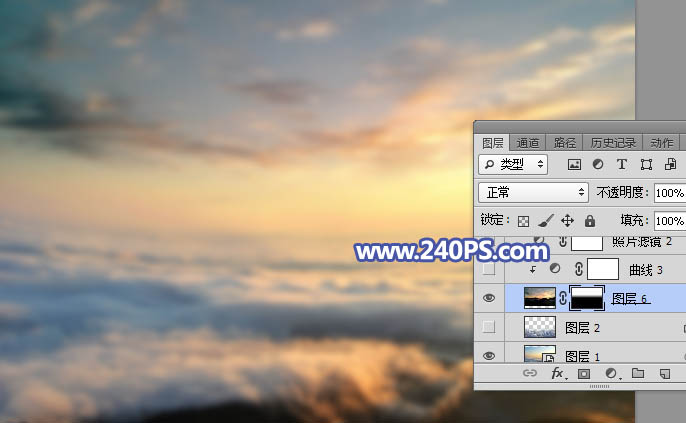Screen dimensions: 686x423
Task: Select the 图层 6 gradient mask thumbnail
Action: [x=587, y=298]
